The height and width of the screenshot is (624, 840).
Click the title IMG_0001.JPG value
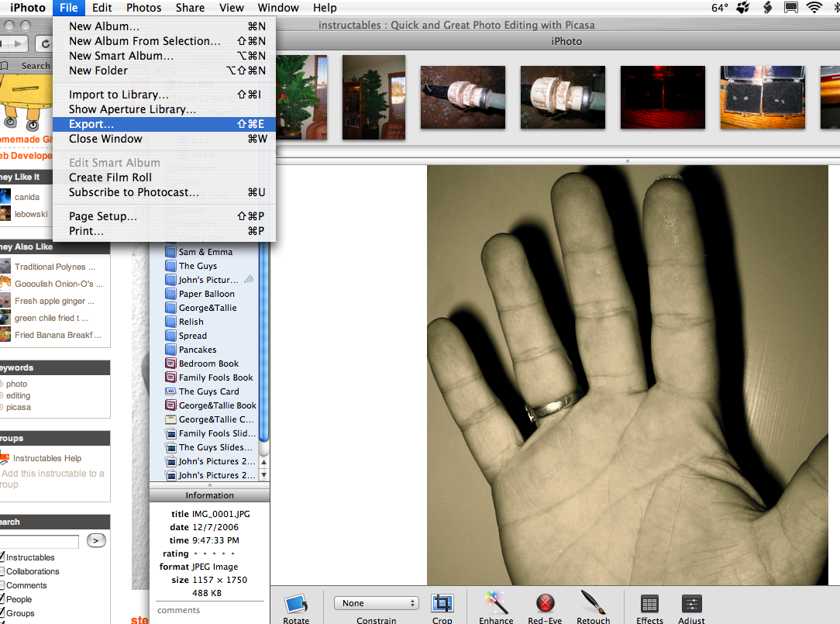coord(221,514)
